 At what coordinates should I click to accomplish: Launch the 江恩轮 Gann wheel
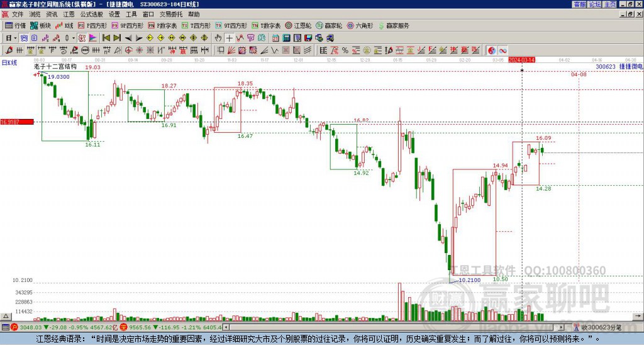tap(298, 25)
